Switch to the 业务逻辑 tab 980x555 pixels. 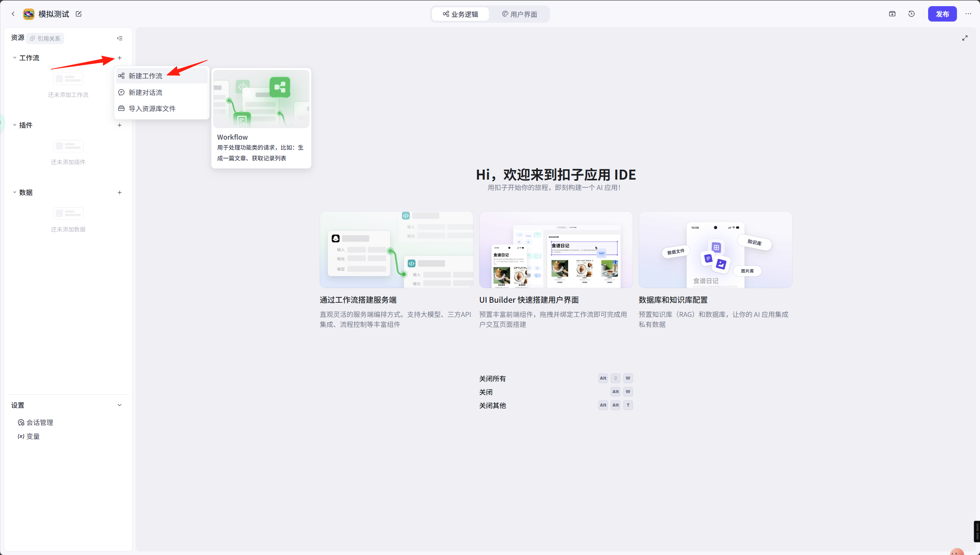coord(460,14)
